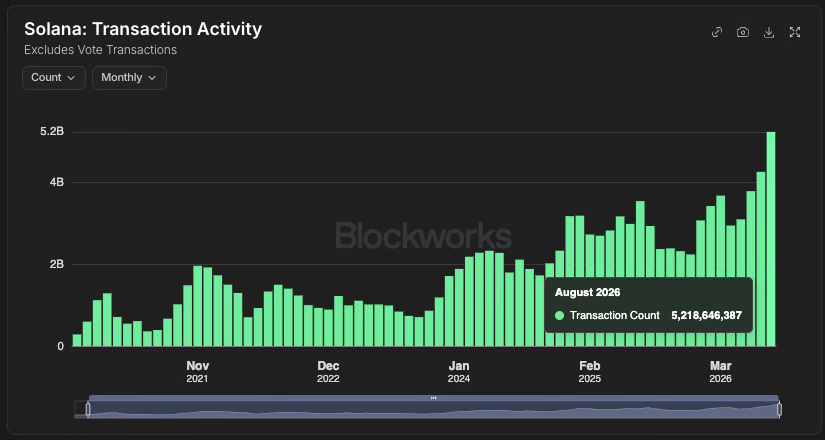Click the 2B y-axis label
The width and height of the screenshot is (825, 440).
click(57, 264)
